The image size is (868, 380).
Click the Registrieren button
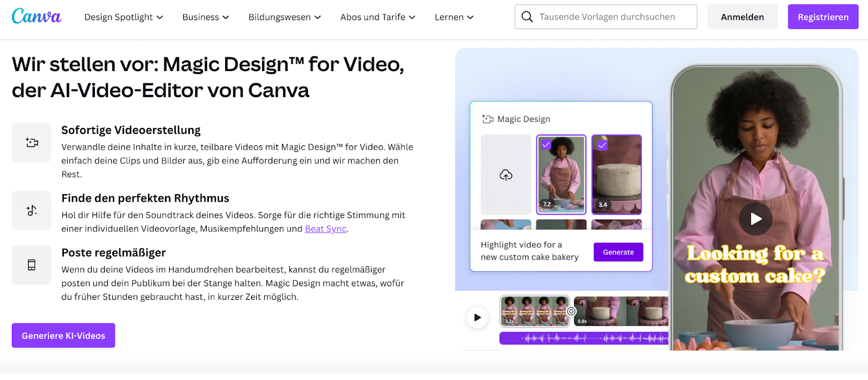coord(822,17)
